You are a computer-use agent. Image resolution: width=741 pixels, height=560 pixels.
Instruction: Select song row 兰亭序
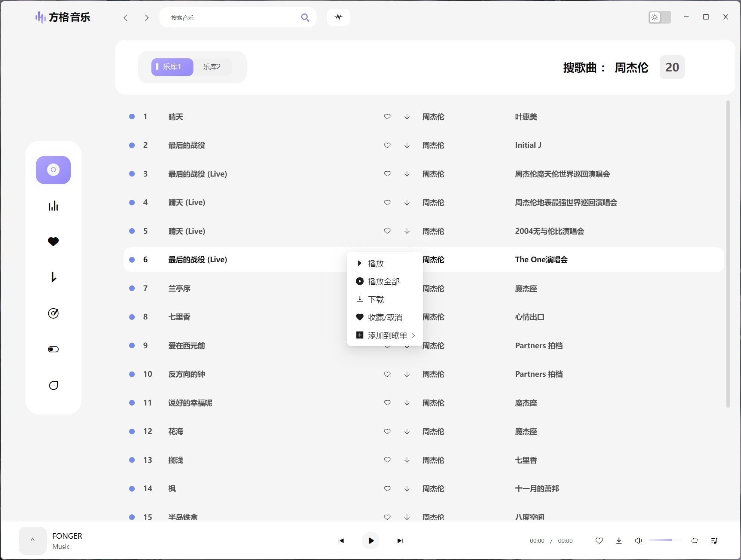(x=423, y=288)
